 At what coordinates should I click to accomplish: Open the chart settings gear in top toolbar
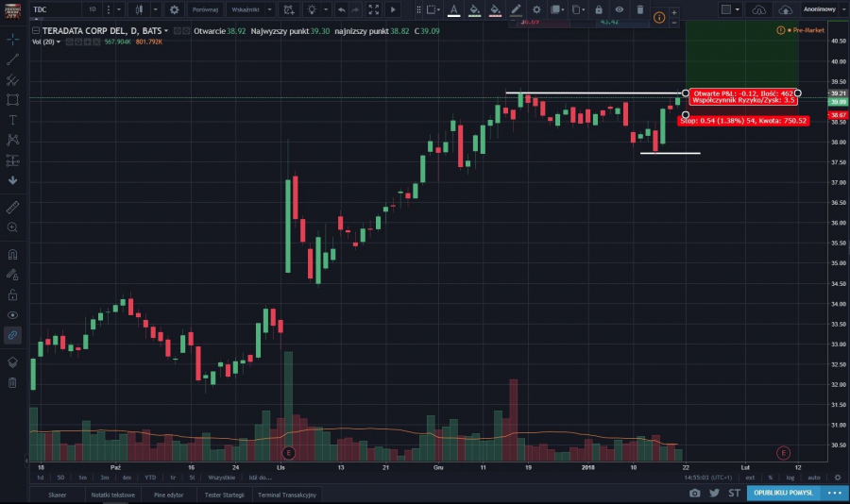coord(174,9)
